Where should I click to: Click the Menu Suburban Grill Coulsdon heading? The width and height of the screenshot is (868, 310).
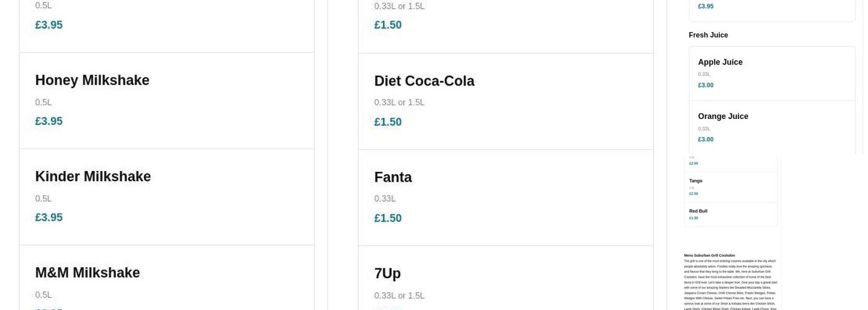(x=709, y=255)
